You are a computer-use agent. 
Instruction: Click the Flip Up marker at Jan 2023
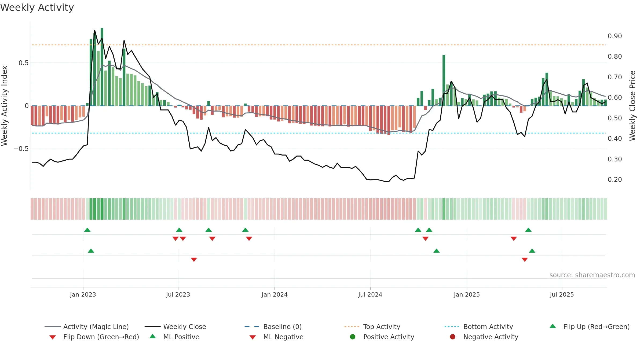[x=87, y=230]
